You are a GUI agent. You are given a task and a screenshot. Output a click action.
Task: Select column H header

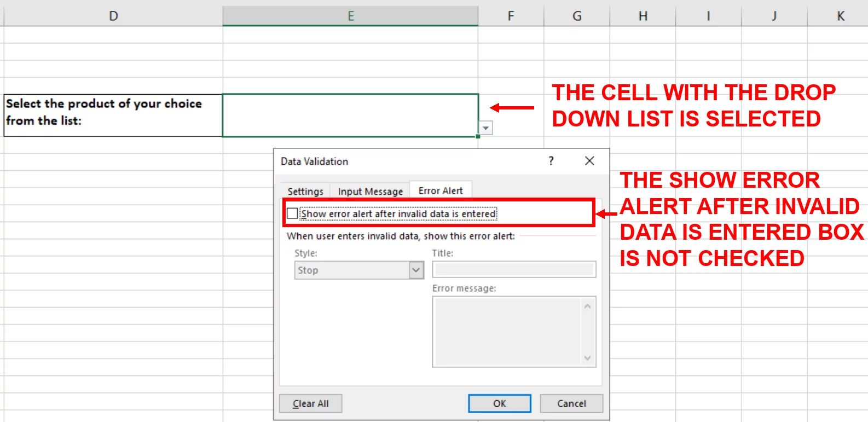coord(643,16)
